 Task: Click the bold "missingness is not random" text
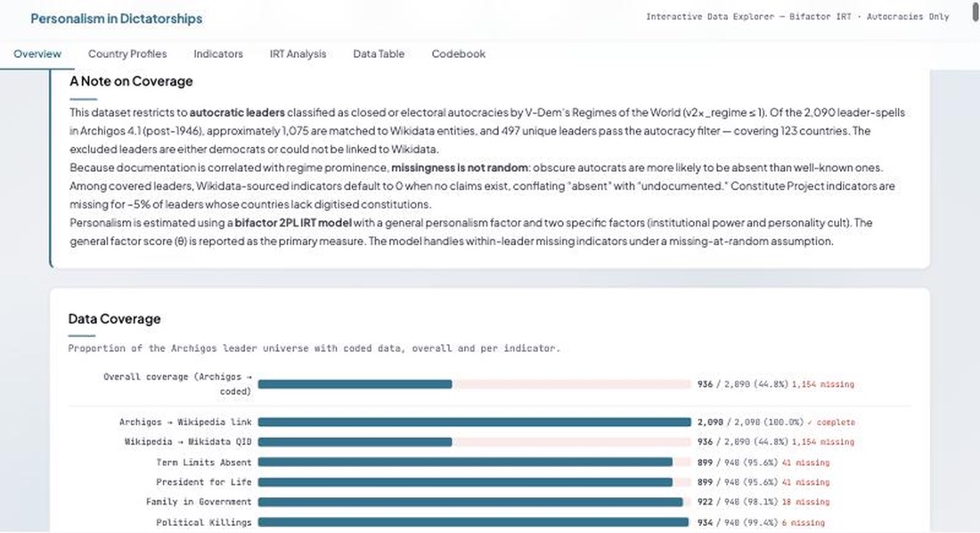[460, 168]
